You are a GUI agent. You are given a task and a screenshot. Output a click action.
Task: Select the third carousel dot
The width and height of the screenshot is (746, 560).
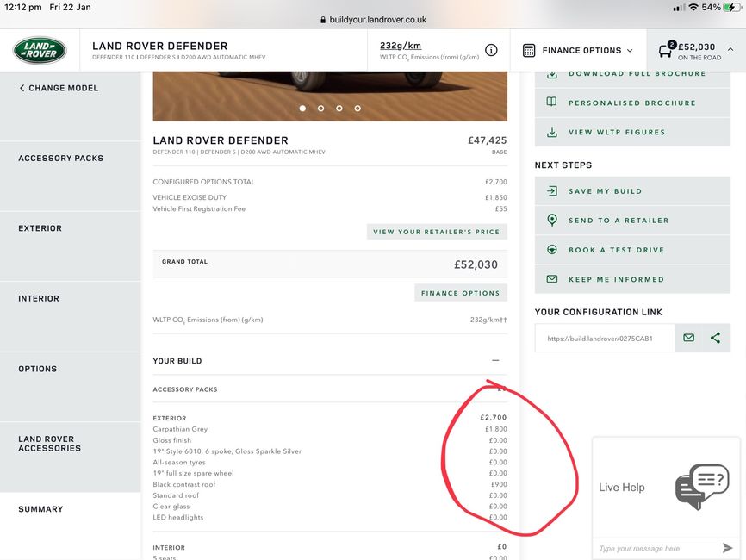coord(339,109)
